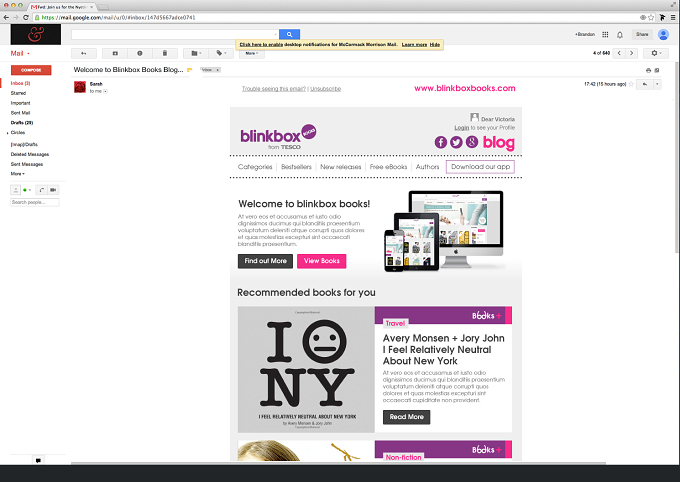Viewport: 680px width, 482px height.
Task: Click the Download our app button
Action: click(x=480, y=167)
